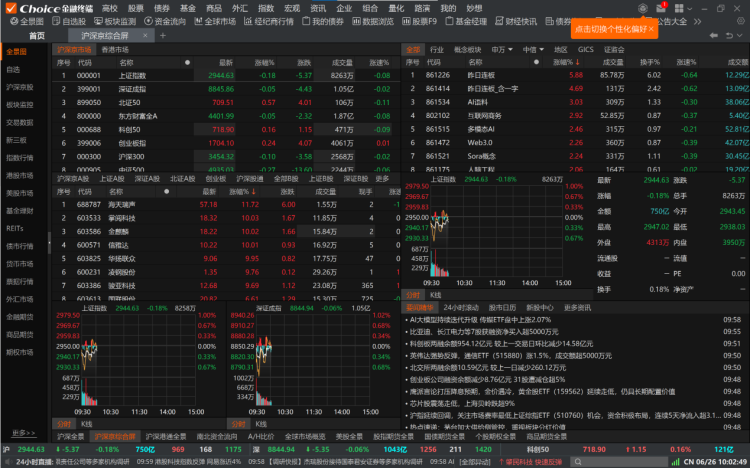Image resolution: width=750 pixels, height=468 pixels.
Task: Open 港股市场 in left sidebar
Action: coord(20,176)
